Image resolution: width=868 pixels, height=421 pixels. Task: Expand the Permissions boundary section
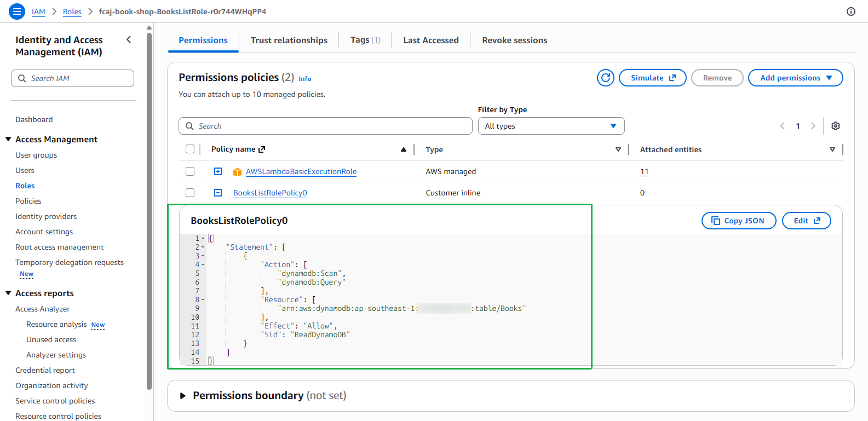click(183, 395)
